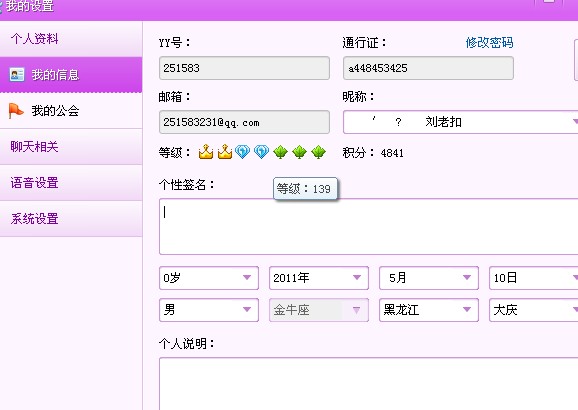
Task: Focus the 个人说明 description text area
Action: (x=369, y=383)
